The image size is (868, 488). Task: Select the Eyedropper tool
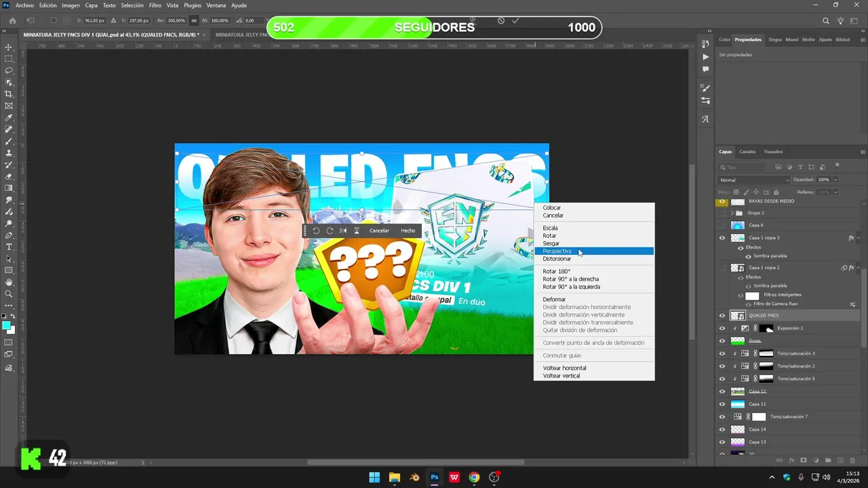click(9, 117)
